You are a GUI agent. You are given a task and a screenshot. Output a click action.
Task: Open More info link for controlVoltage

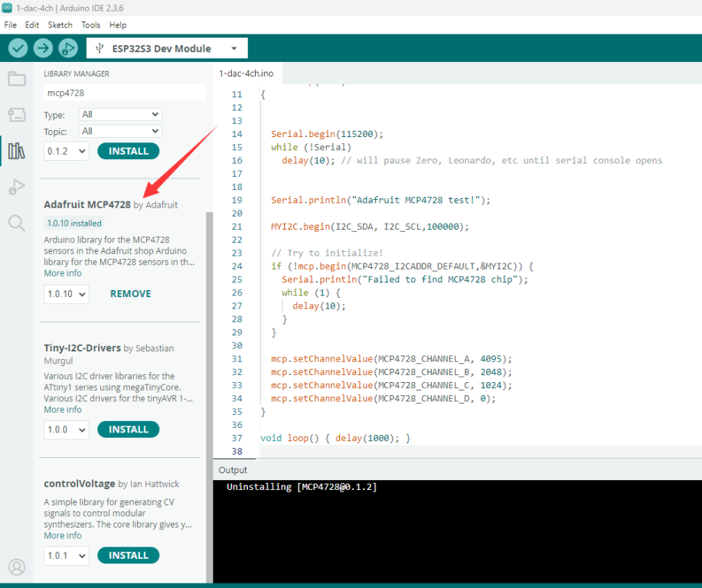pos(63,536)
